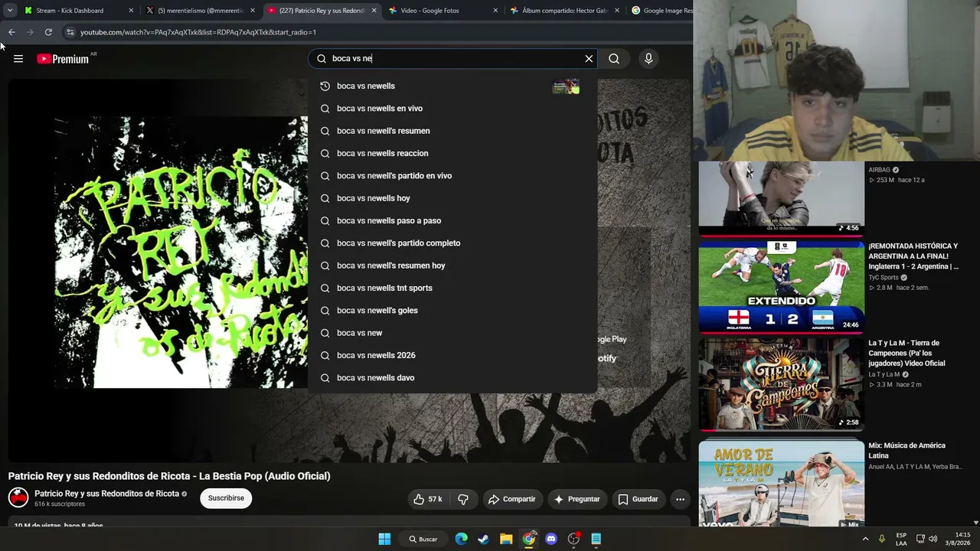Viewport: 980px width, 551px height.
Task: Open more actions three-dot menu
Action: pos(680,499)
